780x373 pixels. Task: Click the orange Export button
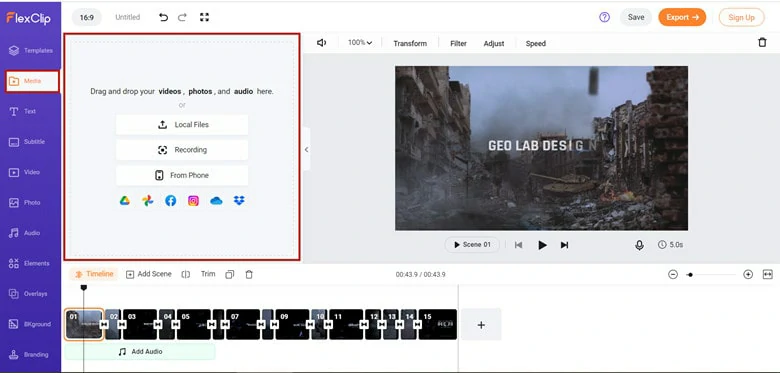[x=682, y=17]
